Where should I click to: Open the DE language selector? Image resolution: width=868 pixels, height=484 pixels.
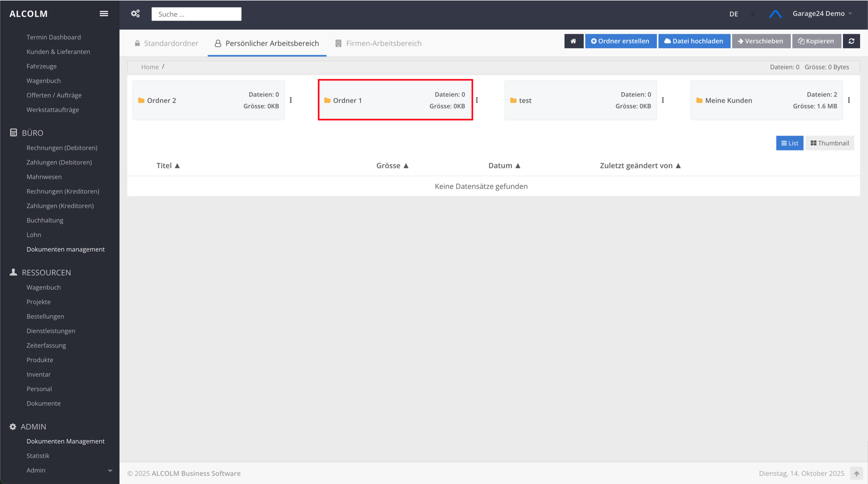tap(733, 14)
